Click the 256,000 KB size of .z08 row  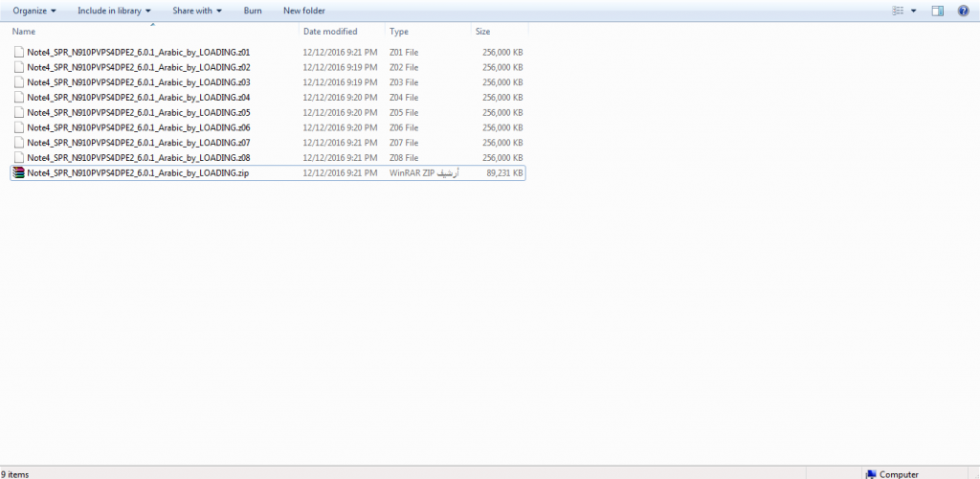click(503, 157)
